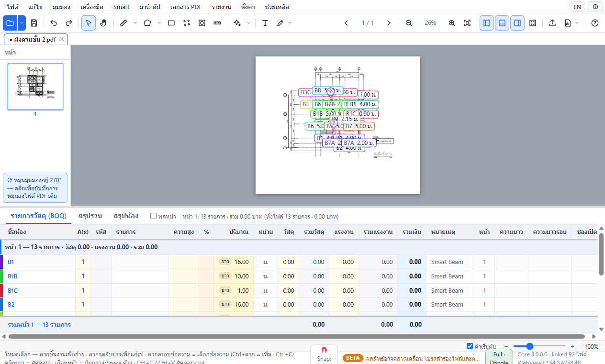Open the polygon tool dropdown arrow
605x364 pixels.
(159, 23)
